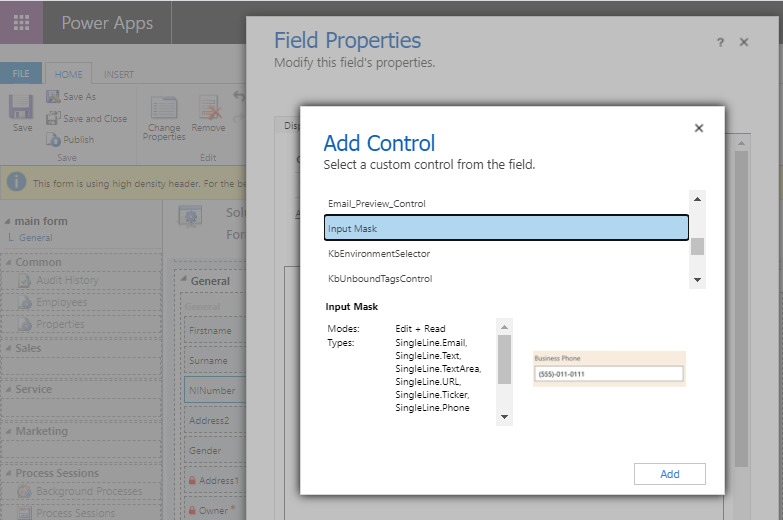Collapse the Common section
The width and height of the screenshot is (783, 520).
pos(8,262)
